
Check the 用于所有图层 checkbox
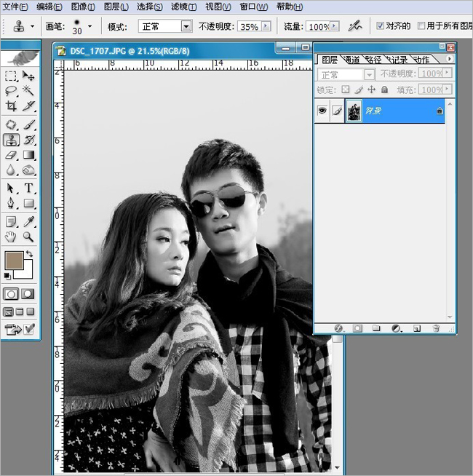421,25
